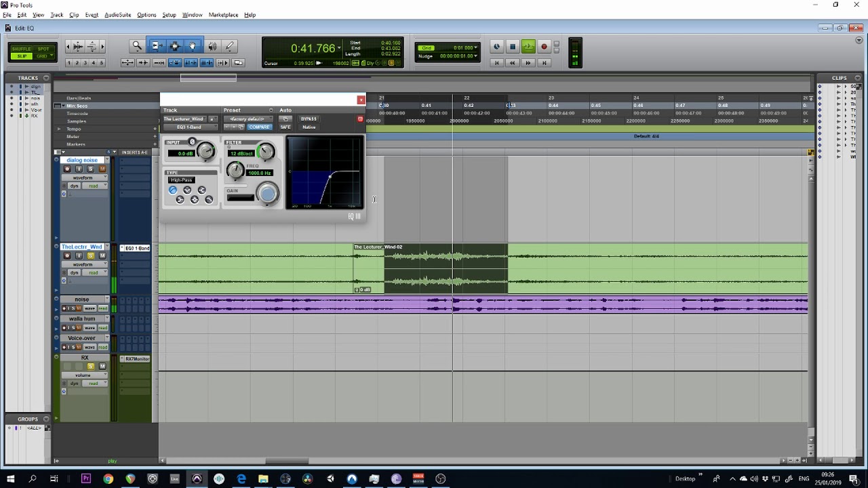Toggle automation SAFE on the EQ plugin

(285, 127)
